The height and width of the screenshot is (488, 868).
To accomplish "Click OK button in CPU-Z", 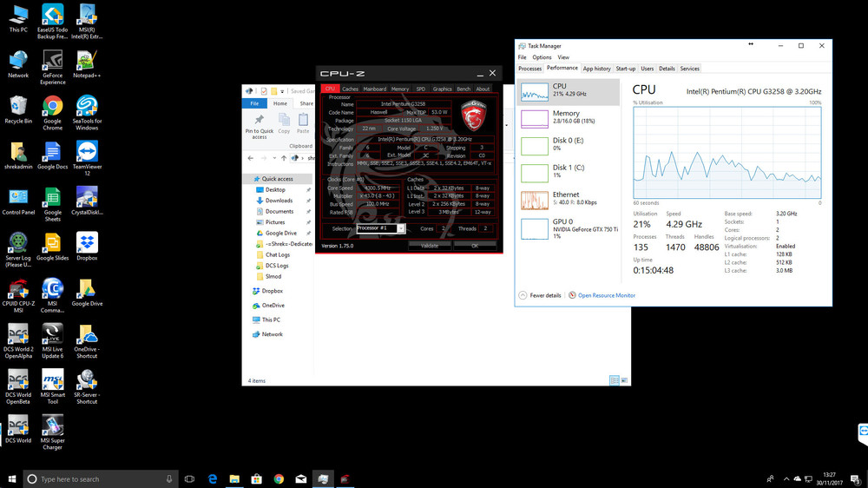I will [475, 246].
